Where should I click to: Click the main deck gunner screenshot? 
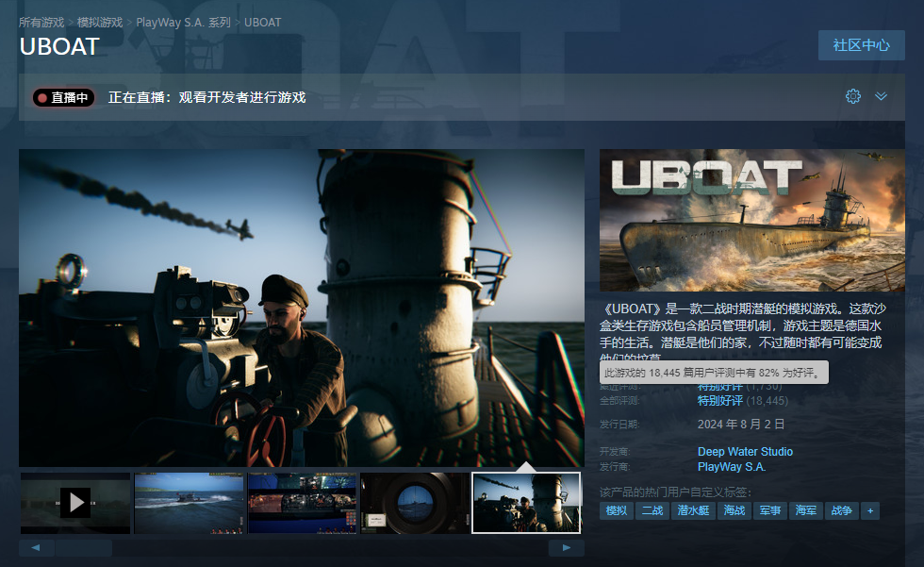pyautogui.click(x=302, y=308)
